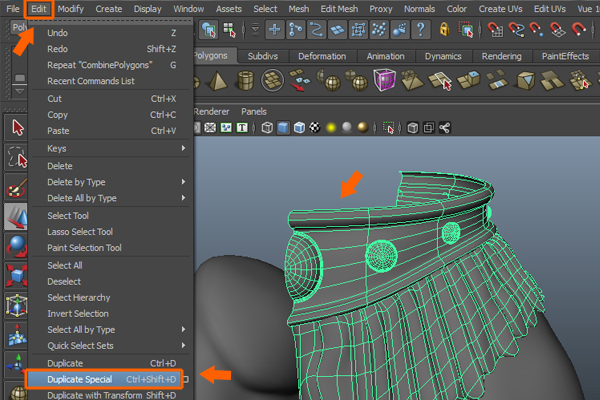Choose Invert Selection menu entry
This screenshot has height=400, width=600.
click(110, 314)
